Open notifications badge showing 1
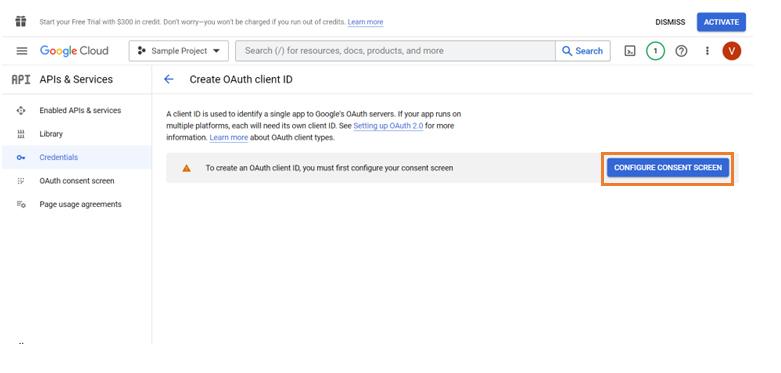This screenshot has height=373, width=781. click(x=655, y=51)
